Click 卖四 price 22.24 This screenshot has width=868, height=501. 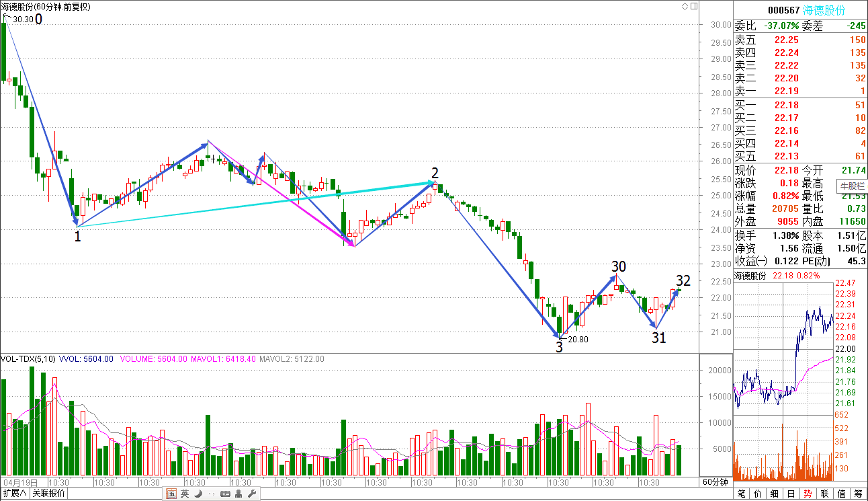pyautogui.click(x=787, y=52)
